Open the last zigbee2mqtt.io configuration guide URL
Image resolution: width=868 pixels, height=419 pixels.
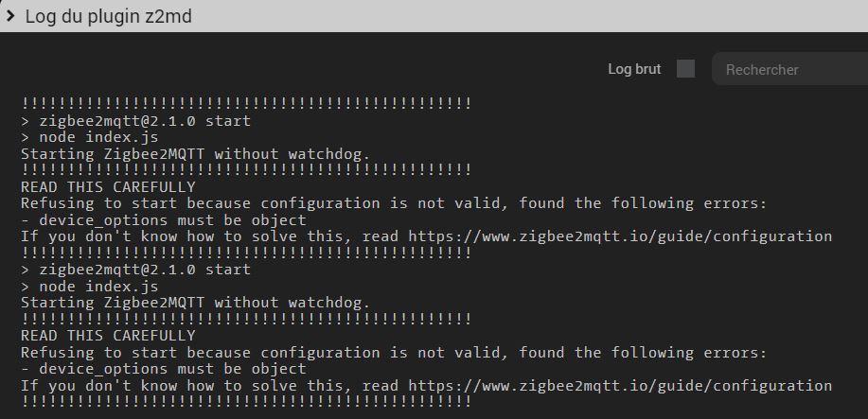tap(620, 386)
